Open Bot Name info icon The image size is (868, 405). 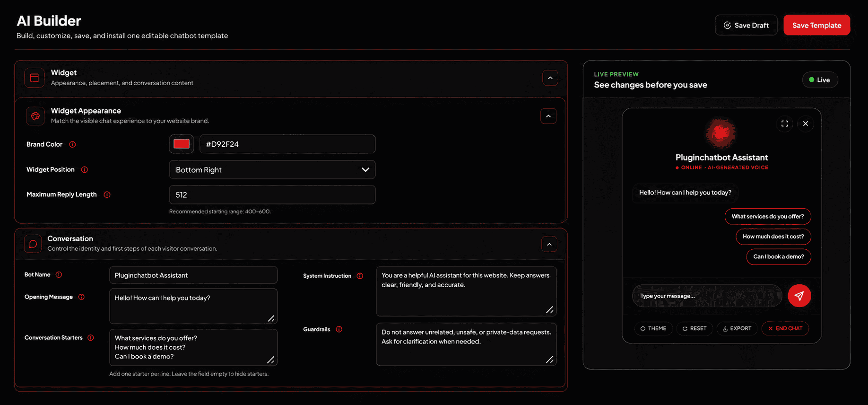(x=59, y=274)
